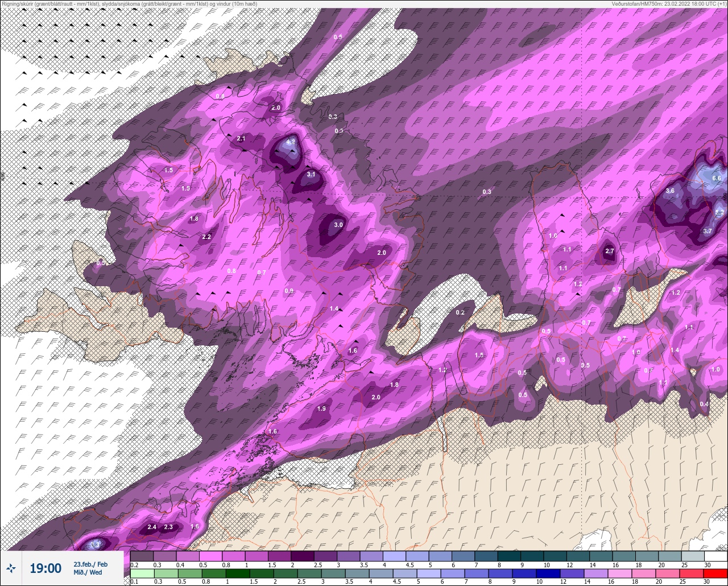Screen dimensions: 728x586
Task: Click the 3.6 precipitation value on the map
Action: [670, 191]
